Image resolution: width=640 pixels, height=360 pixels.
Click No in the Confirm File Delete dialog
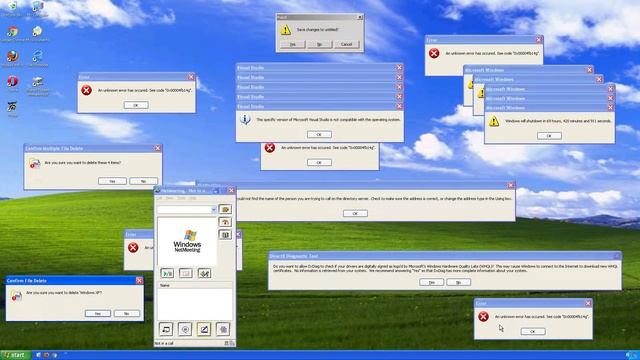coord(127,313)
